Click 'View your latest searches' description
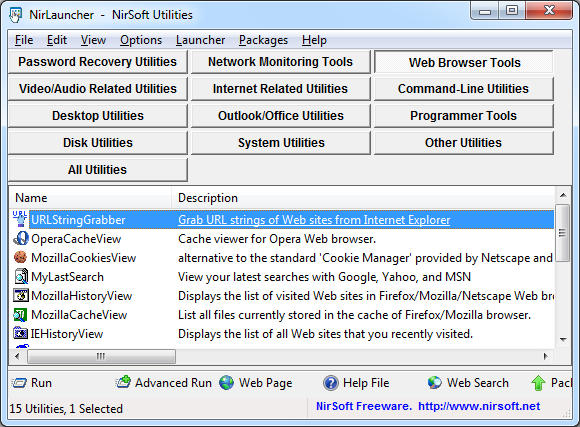This screenshot has height=427, width=580. pos(324,277)
